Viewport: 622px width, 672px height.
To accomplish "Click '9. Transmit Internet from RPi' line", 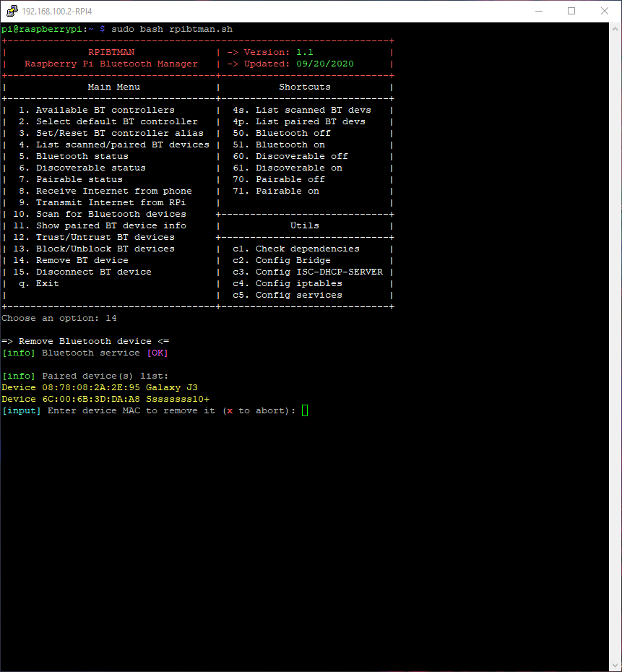I will (x=103, y=203).
